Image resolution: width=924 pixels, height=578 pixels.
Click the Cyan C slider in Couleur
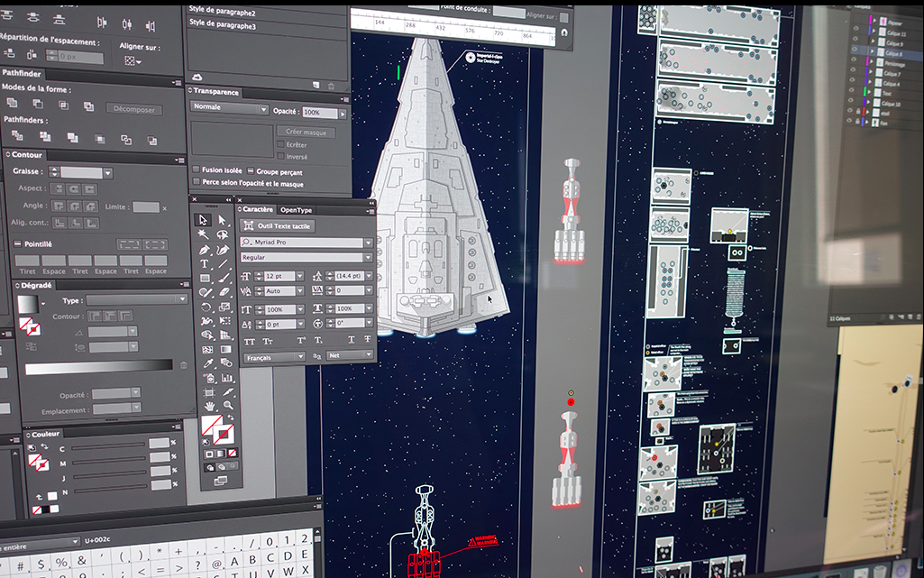pyautogui.click(x=108, y=446)
